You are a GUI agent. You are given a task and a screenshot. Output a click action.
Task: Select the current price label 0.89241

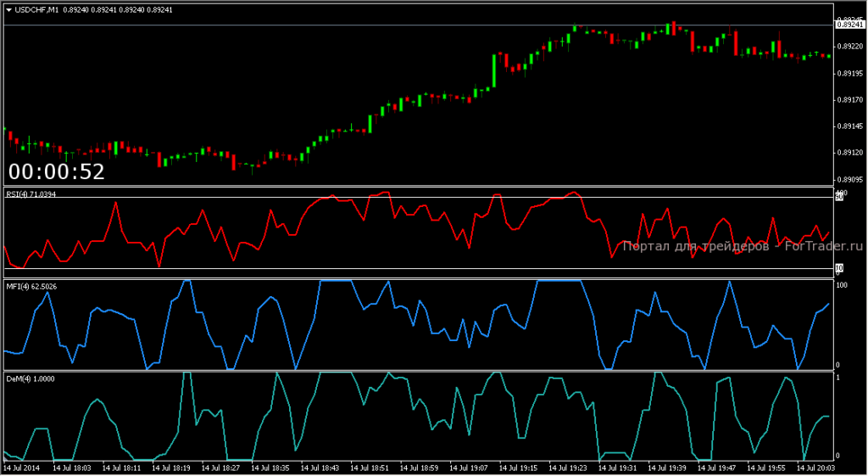(849, 25)
